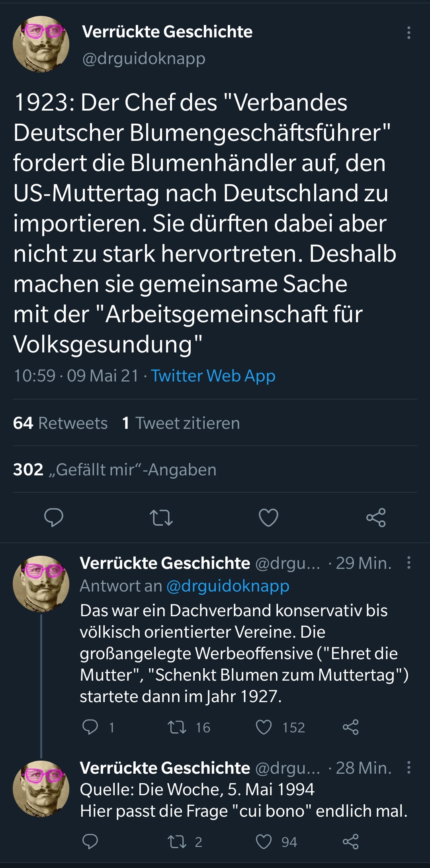Reply to the Dachverband tweet
The width and height of the screenshot is (430, 868).
point(90,727)
